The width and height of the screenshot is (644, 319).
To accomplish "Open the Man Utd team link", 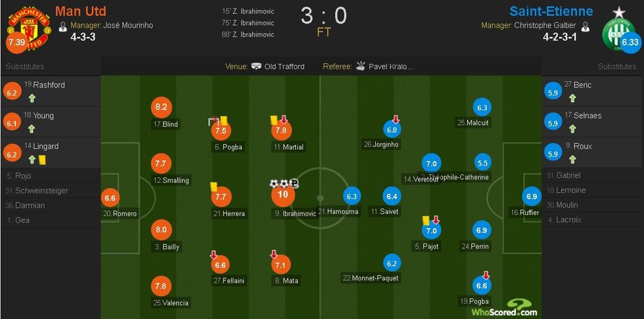I will coord(80,11).
